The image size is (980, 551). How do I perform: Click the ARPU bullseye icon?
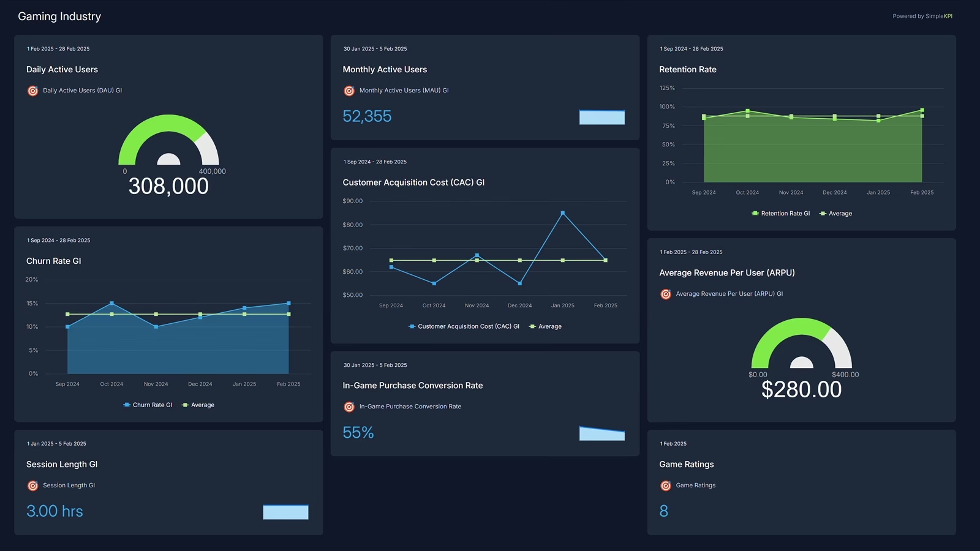pyautogui.click(x=666, y=293)
